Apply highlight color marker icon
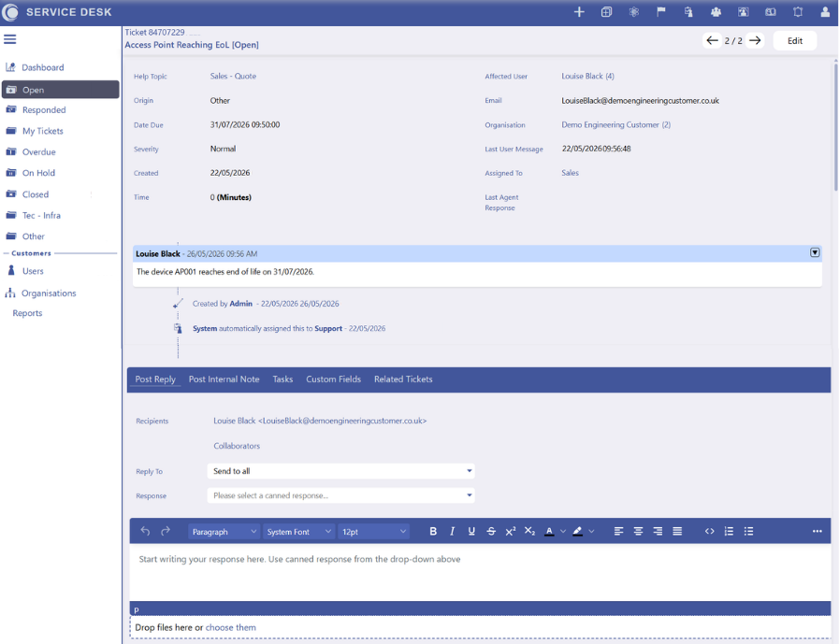The height and width of the screenshot is (644, 839). 577,531
